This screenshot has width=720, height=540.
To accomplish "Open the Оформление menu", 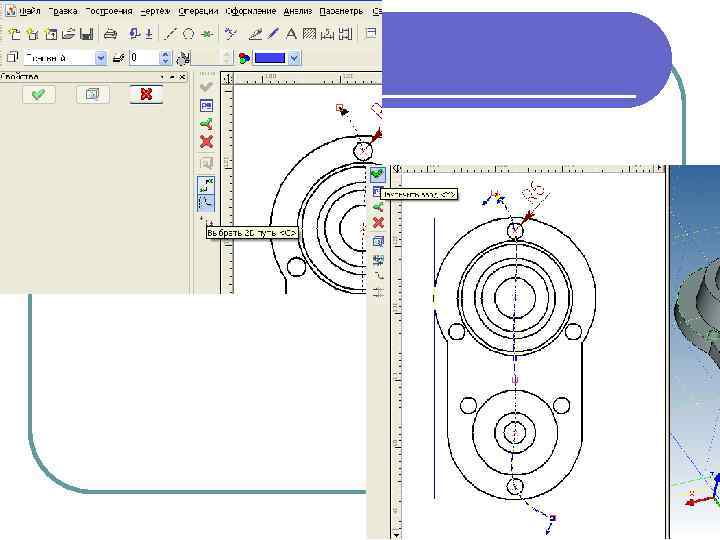I will coord(251,11).
